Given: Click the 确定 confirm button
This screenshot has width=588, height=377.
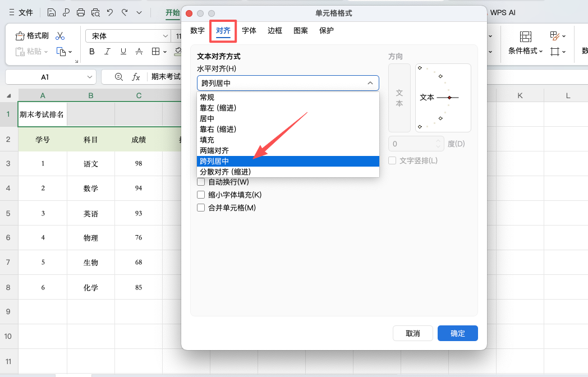Looking at the screenshot, I should coord(457,333).
